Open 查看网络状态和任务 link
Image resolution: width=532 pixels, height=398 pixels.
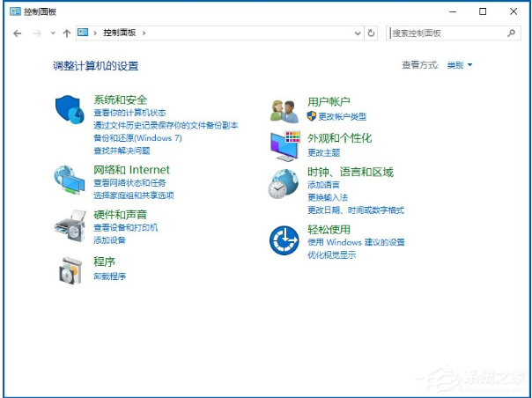click(x=129, y=183)
